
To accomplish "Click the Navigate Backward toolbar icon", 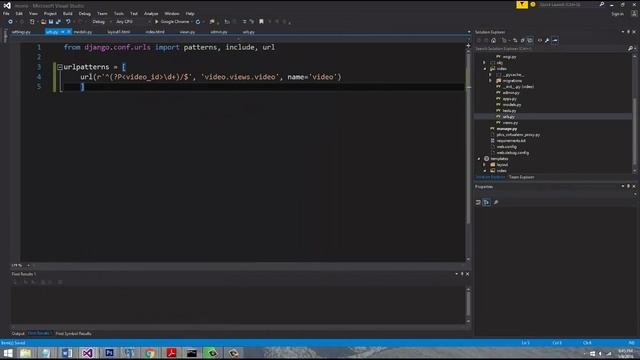I will click(10, 22).
